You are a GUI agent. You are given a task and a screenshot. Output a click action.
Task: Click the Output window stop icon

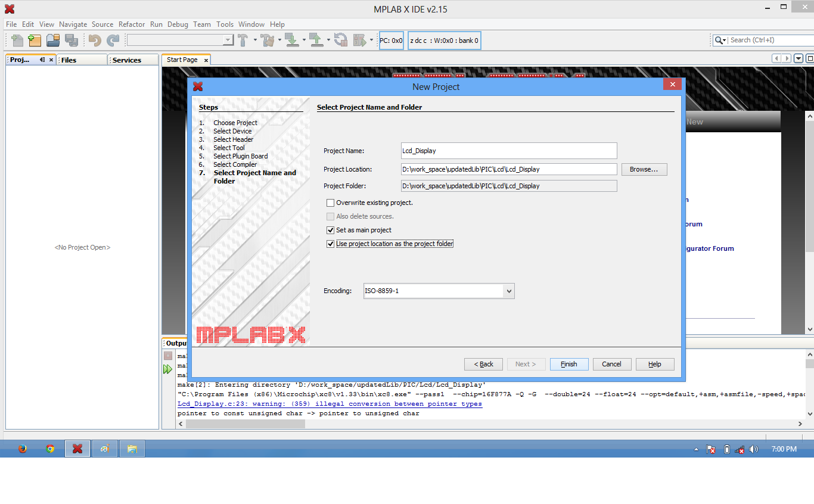click(x=168, y=356)
